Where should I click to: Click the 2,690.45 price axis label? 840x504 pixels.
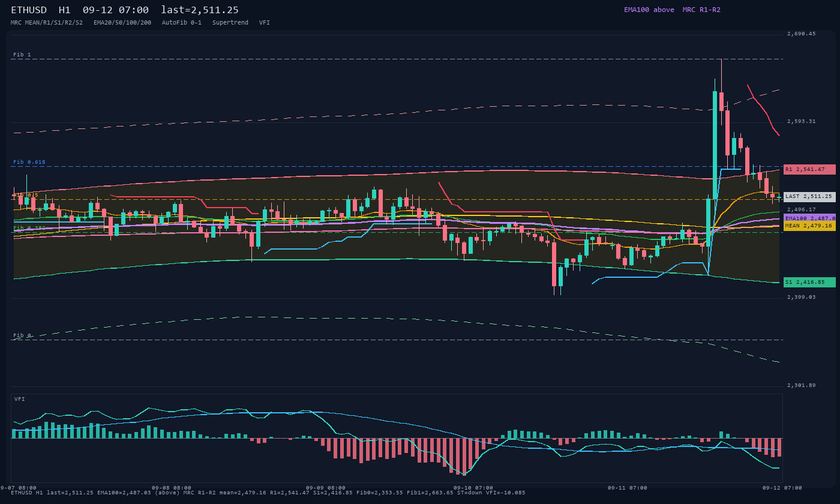(802, 34)
